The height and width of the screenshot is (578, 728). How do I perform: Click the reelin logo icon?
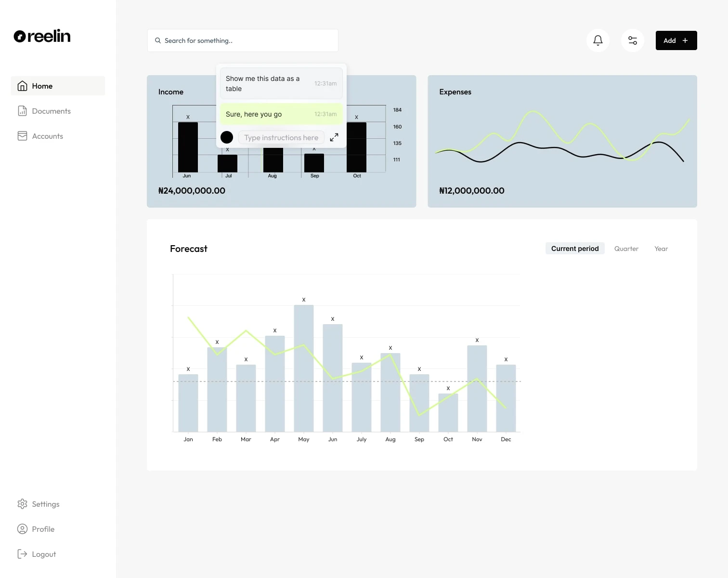20,36
